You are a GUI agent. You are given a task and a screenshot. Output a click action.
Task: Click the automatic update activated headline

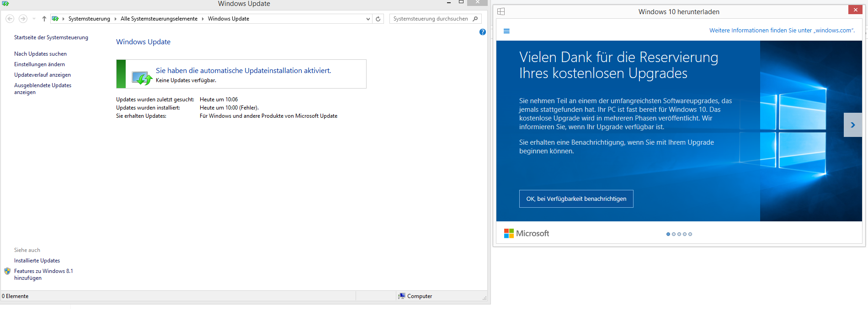(243, 70)
